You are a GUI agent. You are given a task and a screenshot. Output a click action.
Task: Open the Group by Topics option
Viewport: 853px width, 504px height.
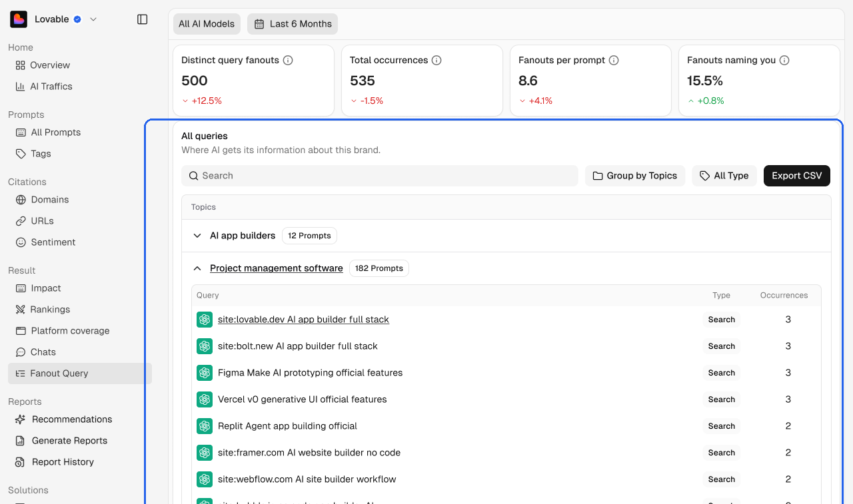click(x=635, y=176)
